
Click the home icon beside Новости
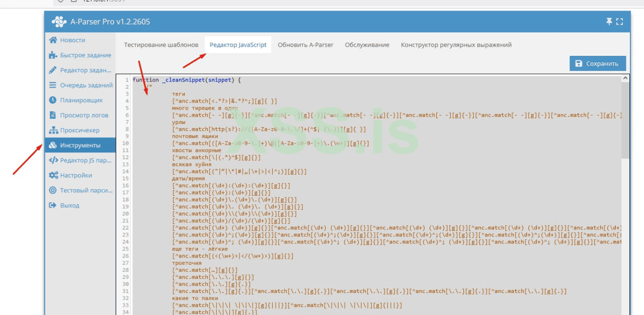(x=52, y=40)
